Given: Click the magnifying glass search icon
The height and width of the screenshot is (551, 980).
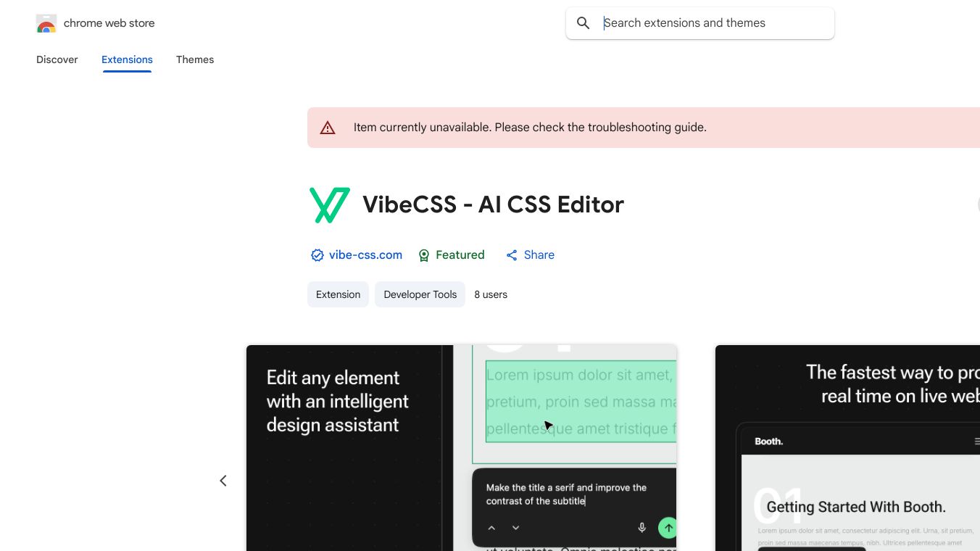Looking at the screenshot, I should [x=584, y=23].
